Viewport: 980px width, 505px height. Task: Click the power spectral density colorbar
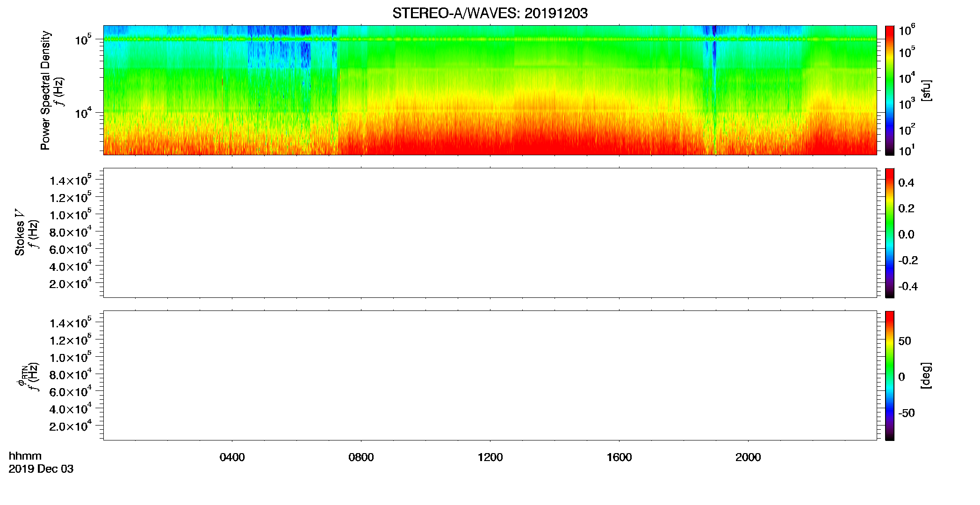pyautogui.click(x=890, y=90)
